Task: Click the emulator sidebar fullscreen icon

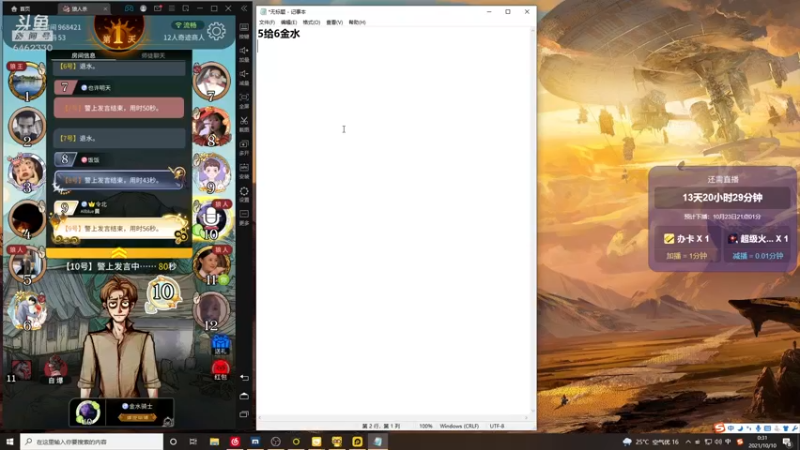Action: (x=244, y=97)
